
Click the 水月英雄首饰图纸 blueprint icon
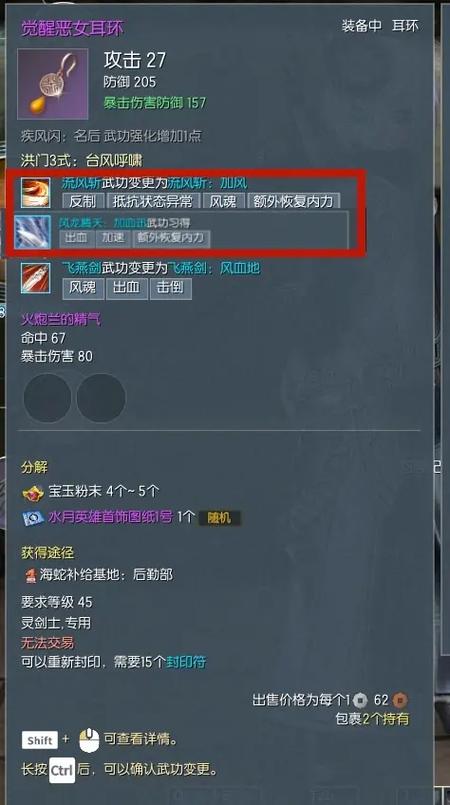(x=33, y=518)
